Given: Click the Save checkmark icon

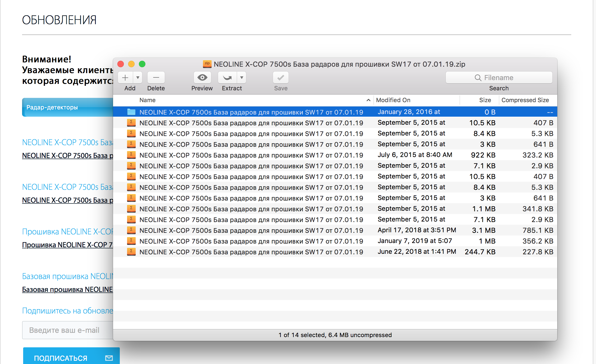Looking at the screenshot, I should pos(281,78).
